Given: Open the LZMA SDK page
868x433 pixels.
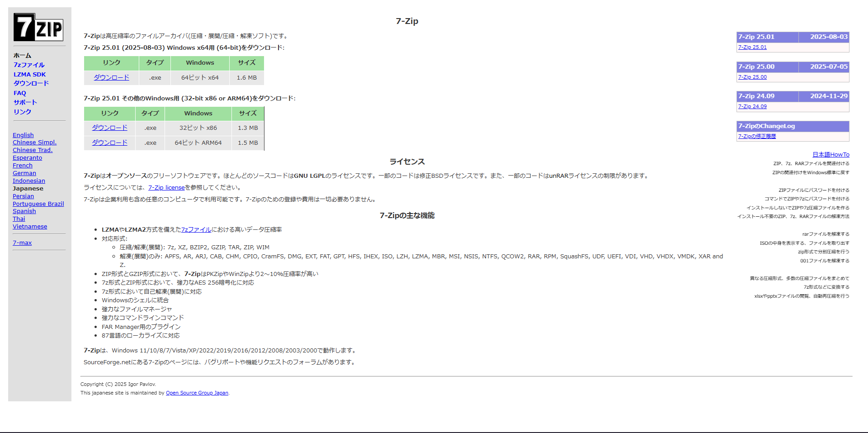Looking at the screenshot, I should tap(30, 74).
